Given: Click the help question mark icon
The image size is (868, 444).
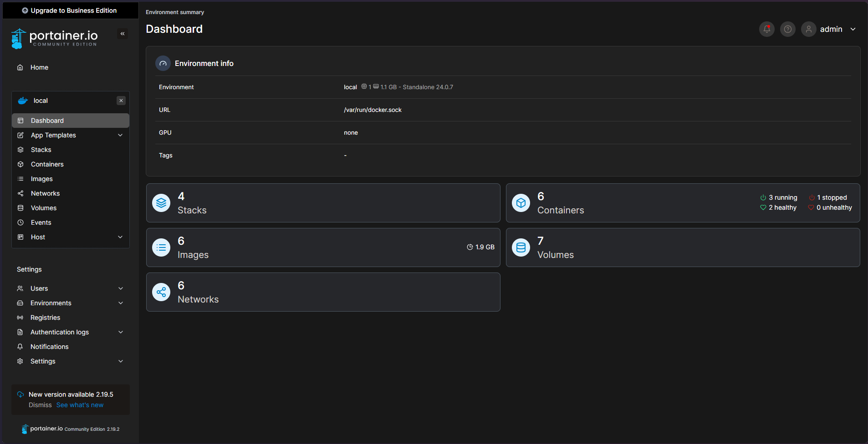Looking at the screenshot, I should [x=787, y=29].
